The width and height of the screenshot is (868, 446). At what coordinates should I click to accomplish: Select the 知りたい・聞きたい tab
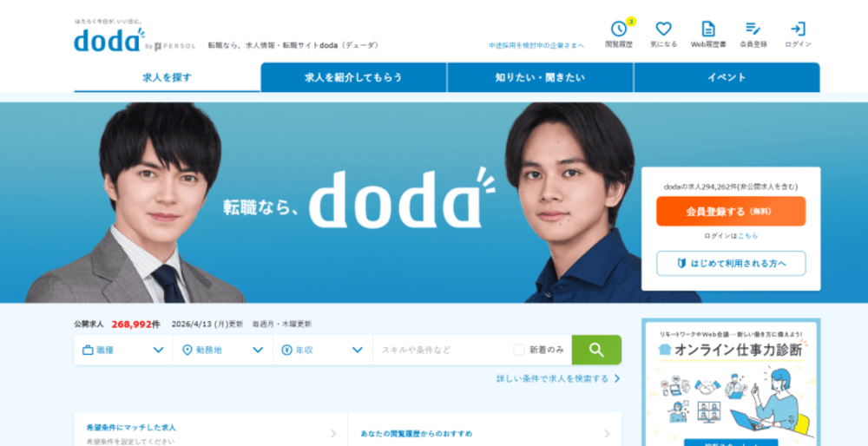click(x=540, y=77)
